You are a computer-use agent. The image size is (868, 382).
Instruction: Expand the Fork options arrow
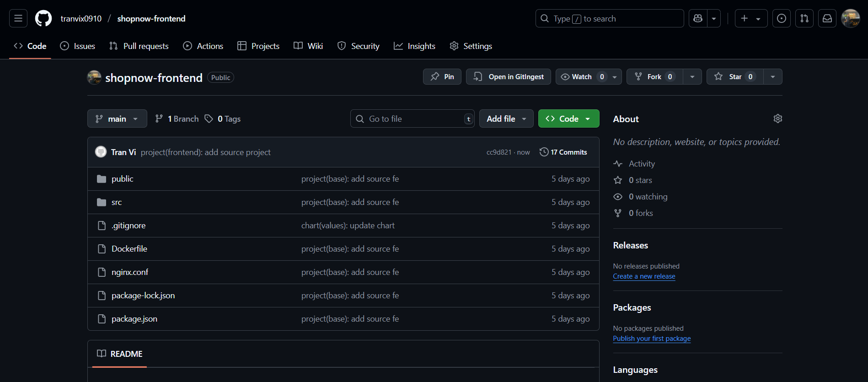[x=692, y=77]
